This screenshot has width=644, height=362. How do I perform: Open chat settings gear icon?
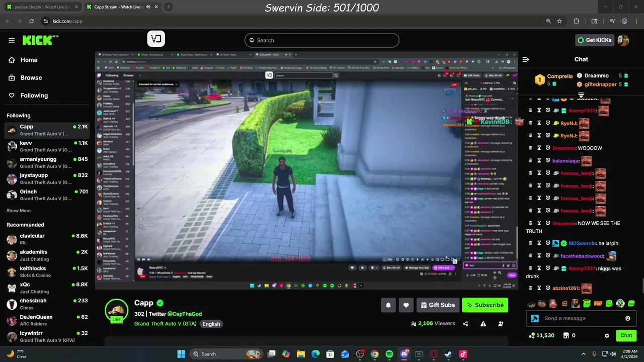(x=607, y=335)
